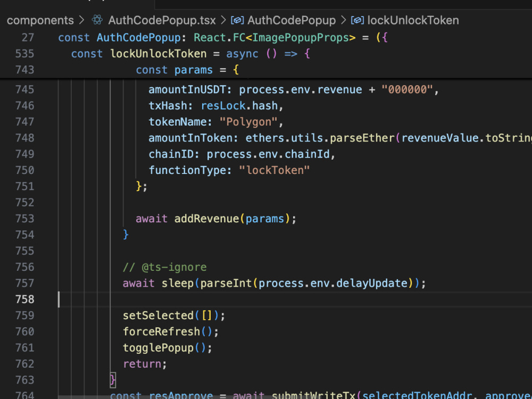532x399 pixels.
Task: Open the lockUnlockToken symbol breadcrumb
Action: 413,20
